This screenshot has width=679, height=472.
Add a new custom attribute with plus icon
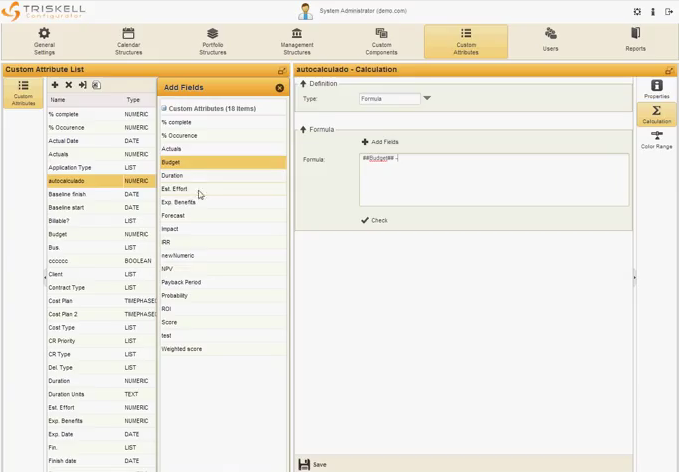pyautogui.click(x=55, y=85)
